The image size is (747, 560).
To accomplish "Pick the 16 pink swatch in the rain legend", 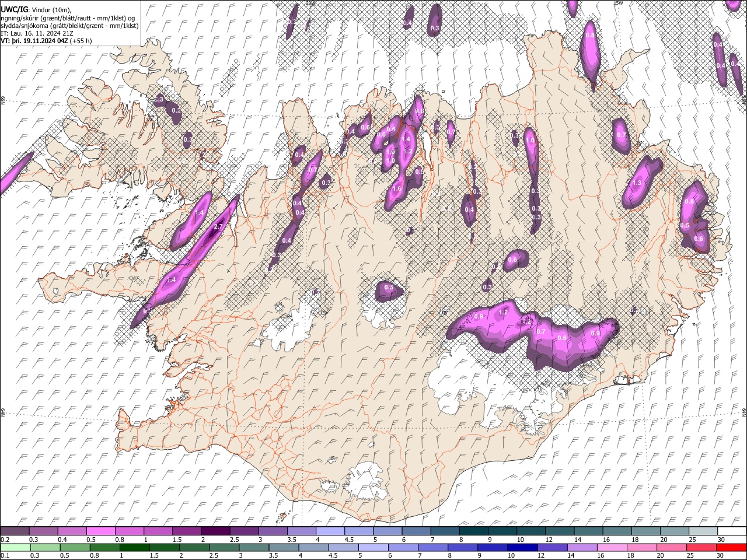I will 613,547.
